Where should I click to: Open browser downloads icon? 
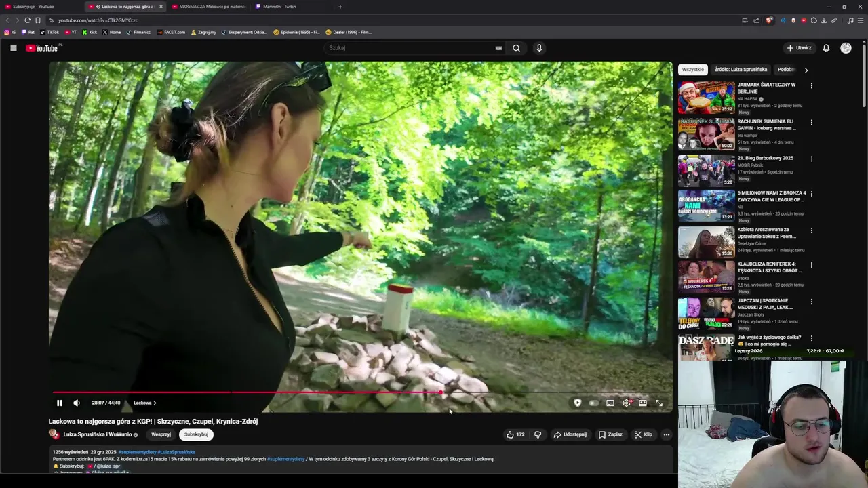pyautogui.click(x=824, y=20)
